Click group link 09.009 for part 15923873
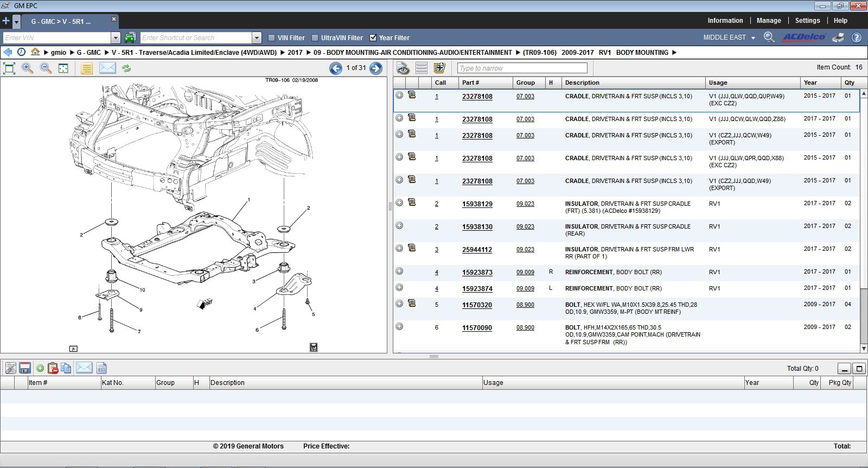This screenshot has height=468, width=868. click(x=525, y=273)
